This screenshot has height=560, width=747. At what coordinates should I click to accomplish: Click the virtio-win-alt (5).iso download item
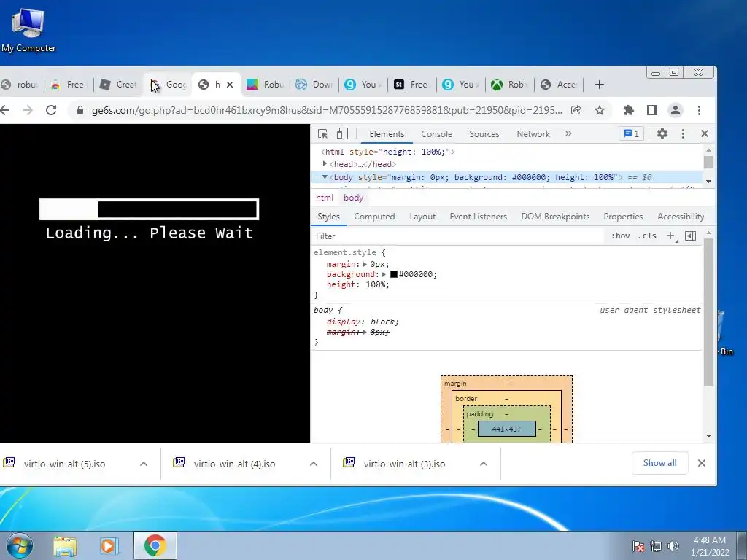tap(64, 464)
